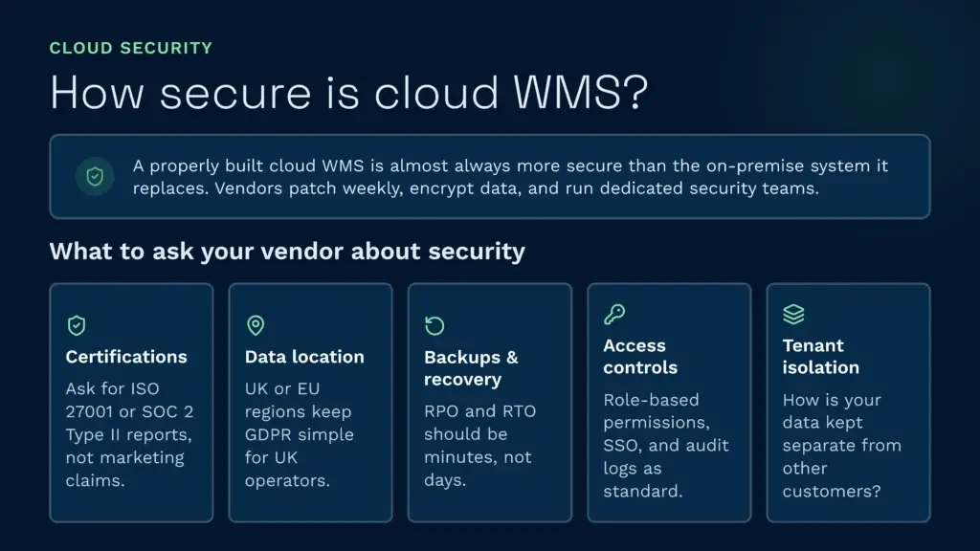The height and width of the screenshot is (551, 980).
Task: Click the Data location map pin icon
Action: pyautogui.click(x=256, y=325)
